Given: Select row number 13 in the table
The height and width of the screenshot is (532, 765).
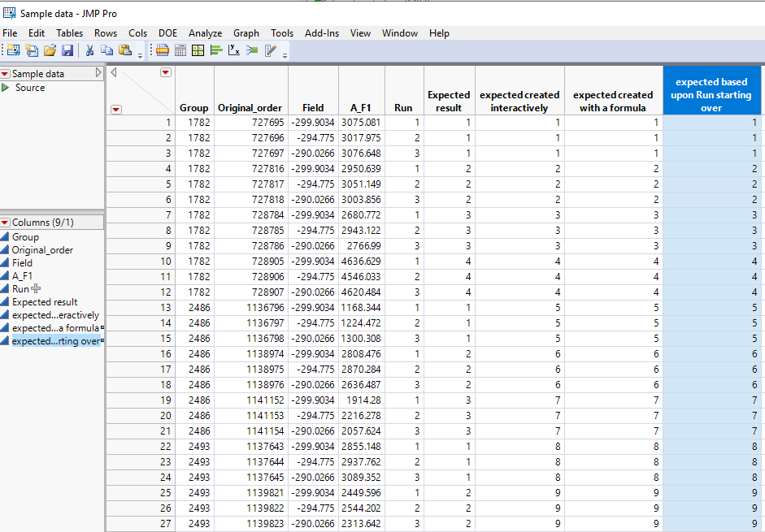Looking at the screenshot, I should point(140,308).
